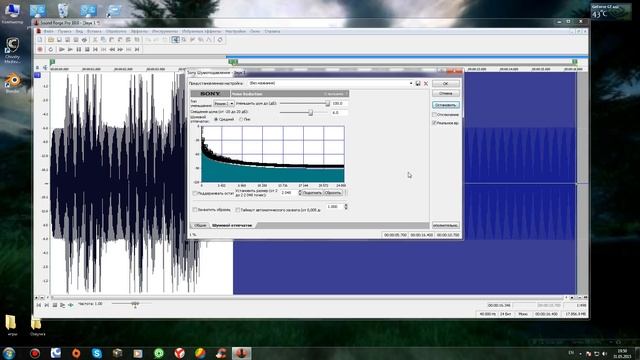Click the reduce noise by value field
This screenshot has height=360, width=640.
pyautogui.click(x=339, y=104)
